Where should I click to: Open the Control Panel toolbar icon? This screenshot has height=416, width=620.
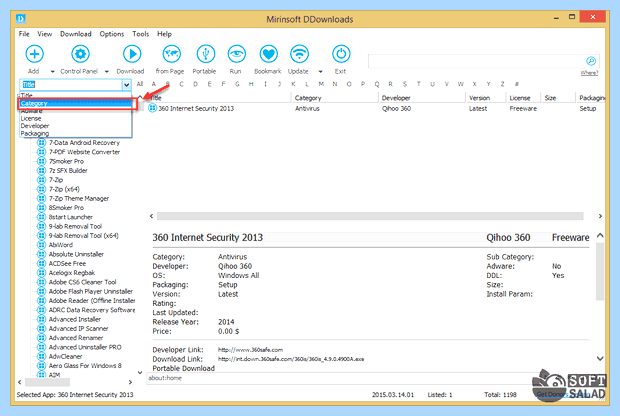(80, 54)
